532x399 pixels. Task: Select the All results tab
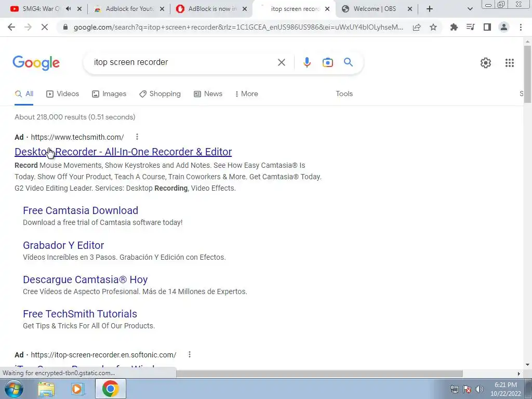pos(24,94)
